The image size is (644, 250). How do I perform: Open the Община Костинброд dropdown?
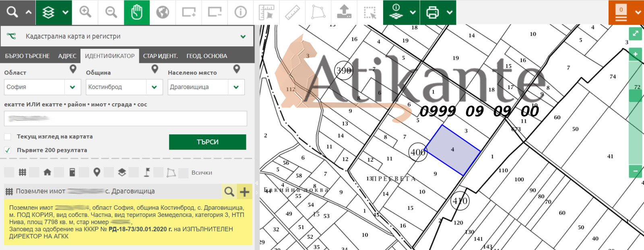click(x=154, y=87)
